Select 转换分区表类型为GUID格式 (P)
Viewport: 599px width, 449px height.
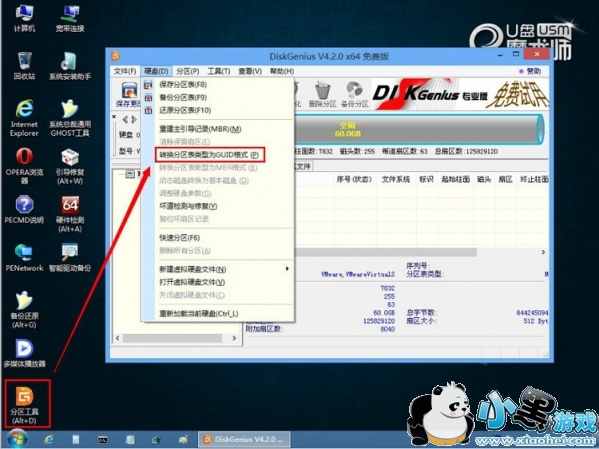click(210, 155)
